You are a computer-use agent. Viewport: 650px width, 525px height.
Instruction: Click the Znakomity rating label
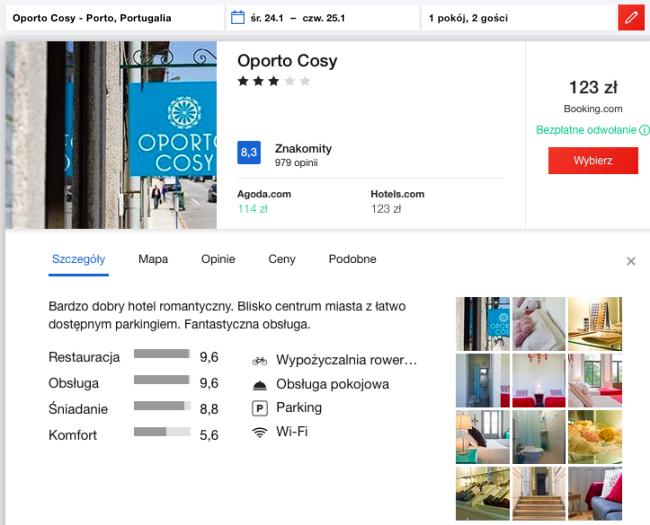[303, 148]
